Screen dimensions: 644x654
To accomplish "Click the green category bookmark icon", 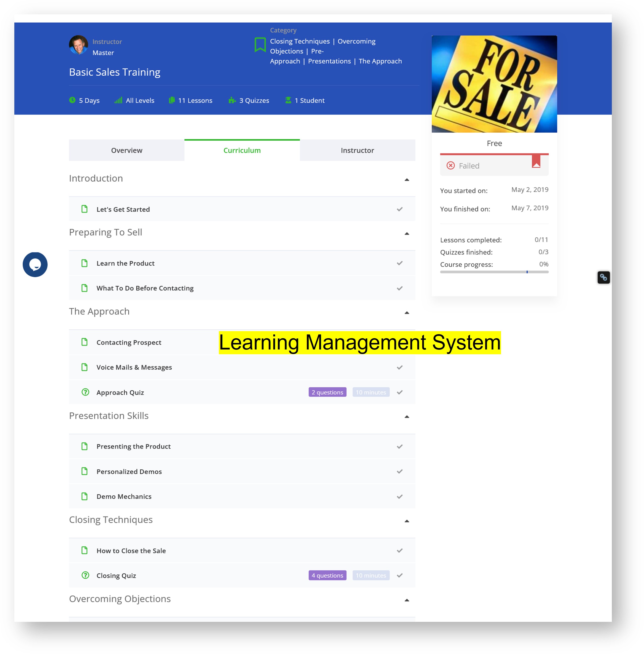I will pos(260,45).
